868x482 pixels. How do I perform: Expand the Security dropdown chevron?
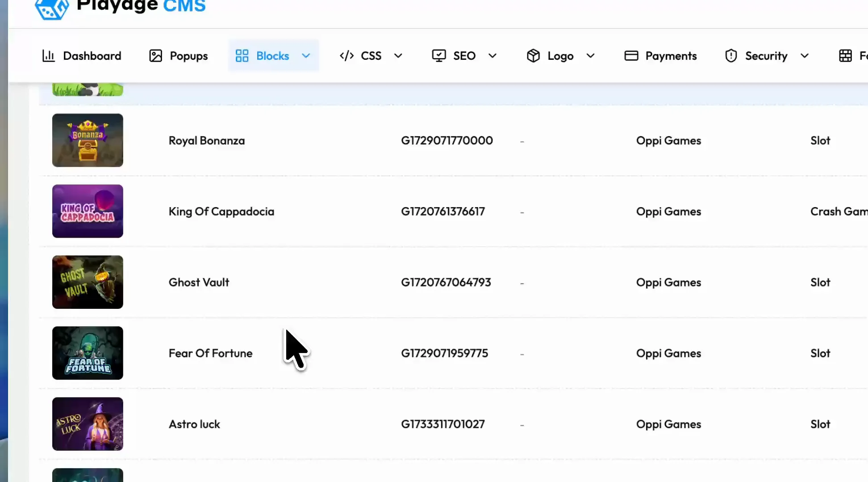coord(804,56)
